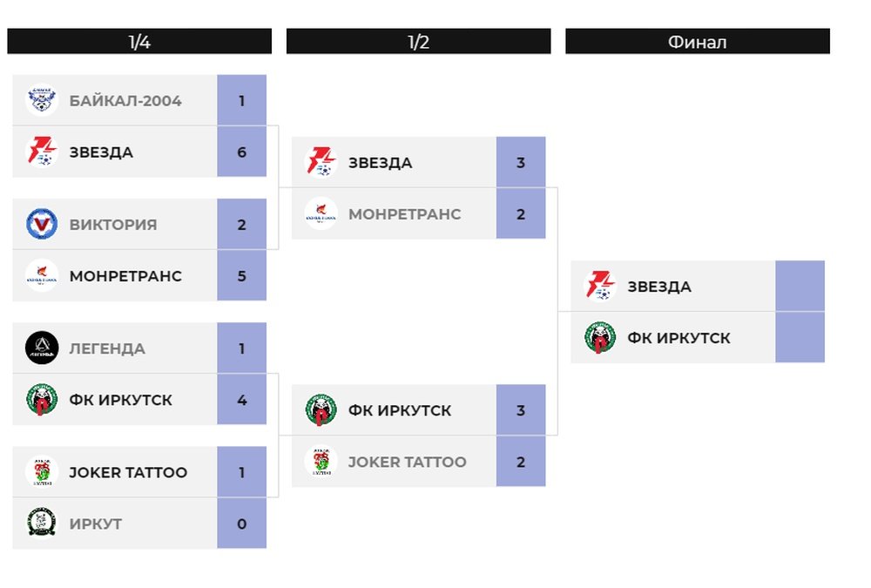Select the 1/4 round header
Viewport: 871px width, 588px height.
[x=139, y=42]
